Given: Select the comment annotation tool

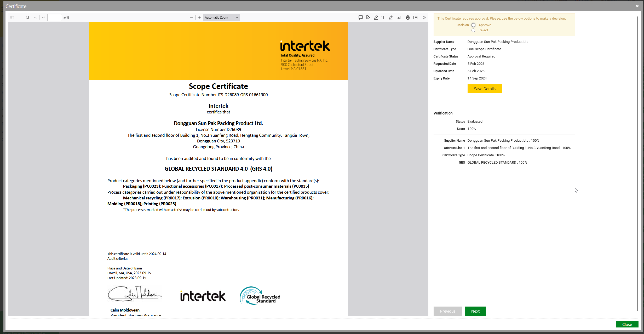Looking at the screenshot, I should pyautogui.click(x=360, y=18).
